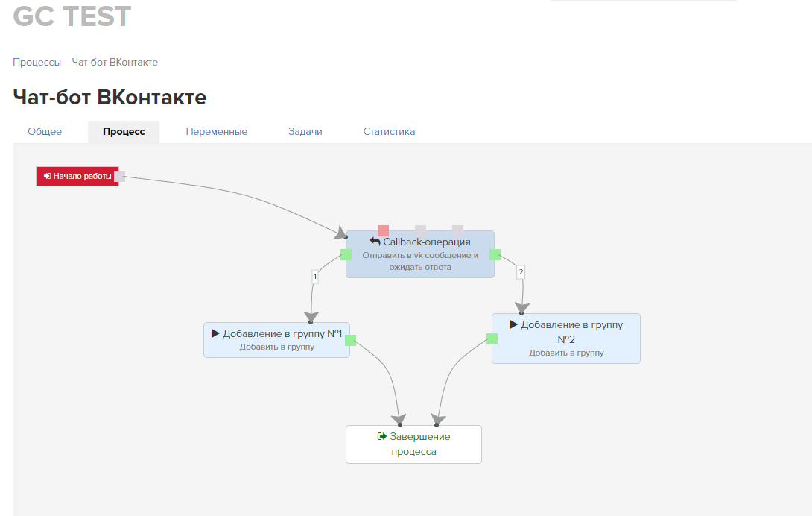This screenshot has height=516, width=812.
Task: Click green left output connector of Callback-операция
Action: click(x=346, y=254)
